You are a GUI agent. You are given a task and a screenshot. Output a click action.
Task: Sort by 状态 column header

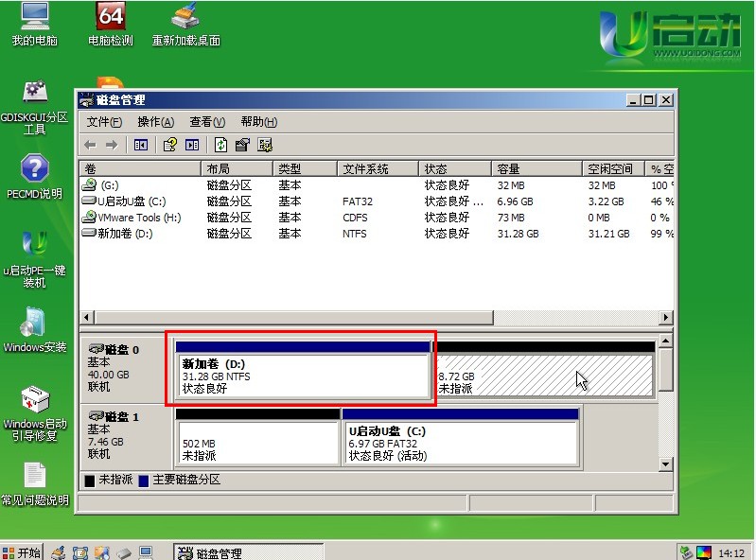(455, 168)
